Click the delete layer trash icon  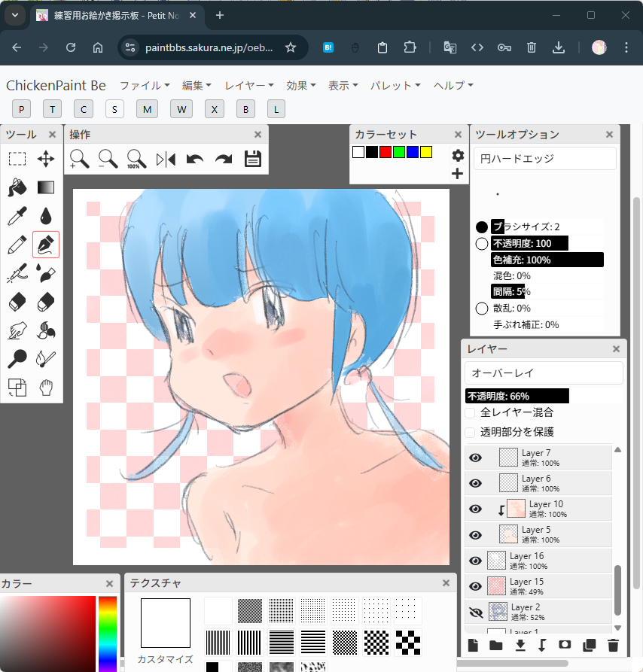pyautogui.click(x=613, y=645)
